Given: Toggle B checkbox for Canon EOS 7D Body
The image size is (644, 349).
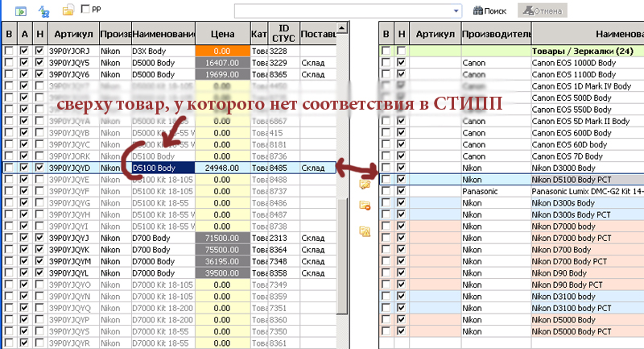Looking at the screenshot, I should coord(386,156).
